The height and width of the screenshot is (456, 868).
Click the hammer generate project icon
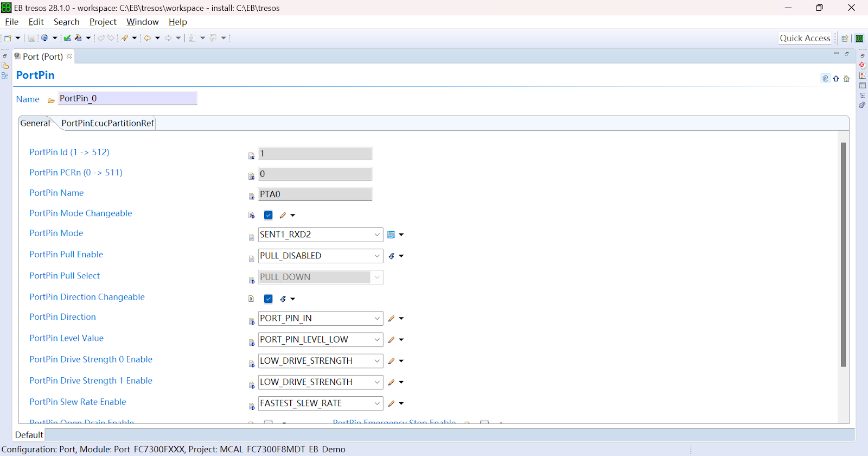tap(79, 38)
